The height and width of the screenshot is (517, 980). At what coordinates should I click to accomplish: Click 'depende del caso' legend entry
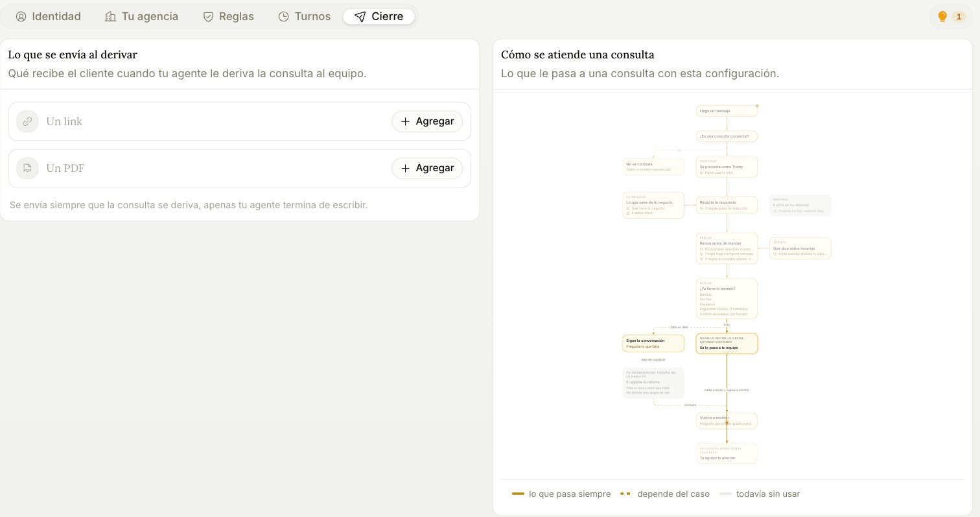pyautogui.click(x=665, y=494)
